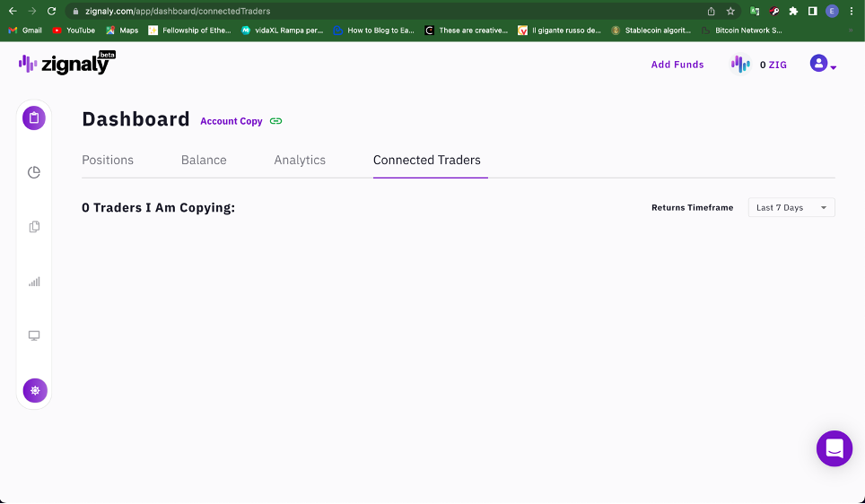This screenshot has height=504, width=865.
Task: Click the Add Funds link
Action: (x=677, y=65)
